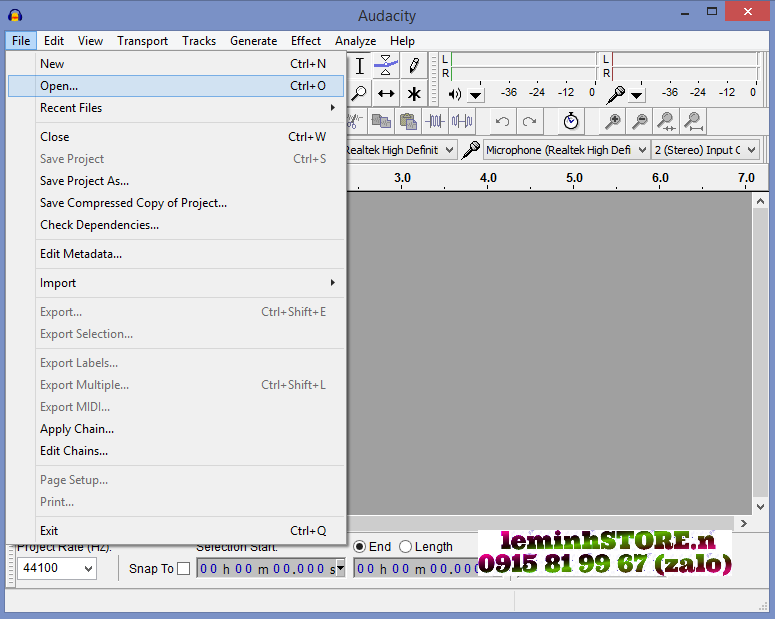Open the Tracks menu

(x=199, y=41)
